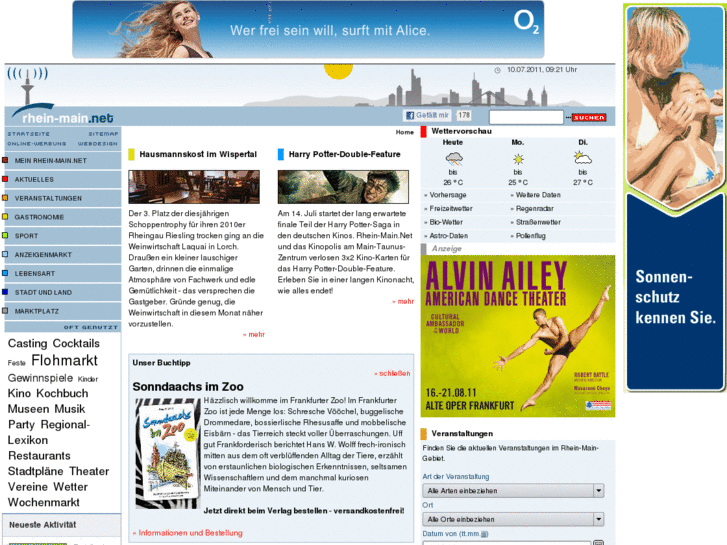The image size is (727, 545).
Task: Expand 'Alle Orte einbeziehen' dropdown
Action: (513, 519)
